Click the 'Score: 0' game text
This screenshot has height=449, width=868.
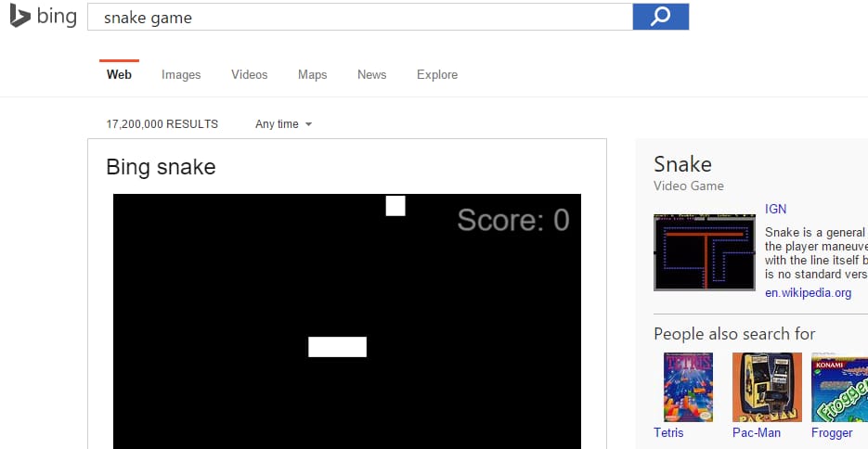click(x=513, y=220)
